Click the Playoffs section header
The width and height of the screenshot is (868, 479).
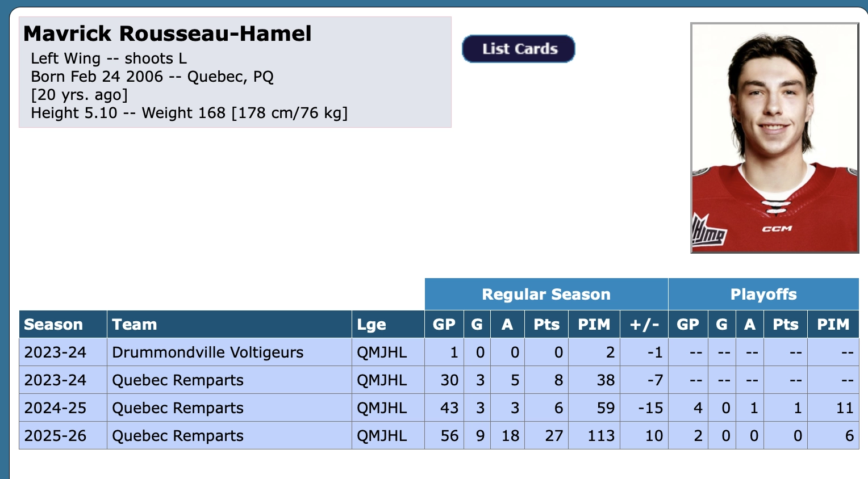coord(763,294)
